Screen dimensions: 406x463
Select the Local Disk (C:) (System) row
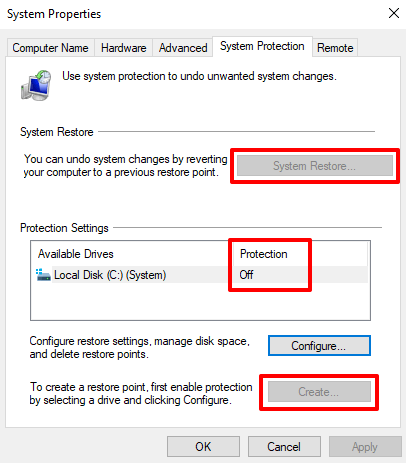[202, 275]
